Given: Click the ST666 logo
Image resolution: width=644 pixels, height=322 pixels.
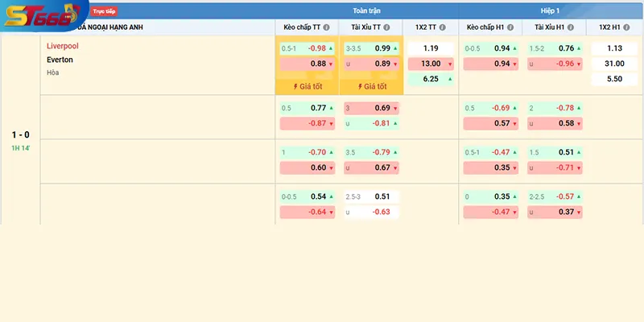Looking at the screenshot, I should [44, 16].
